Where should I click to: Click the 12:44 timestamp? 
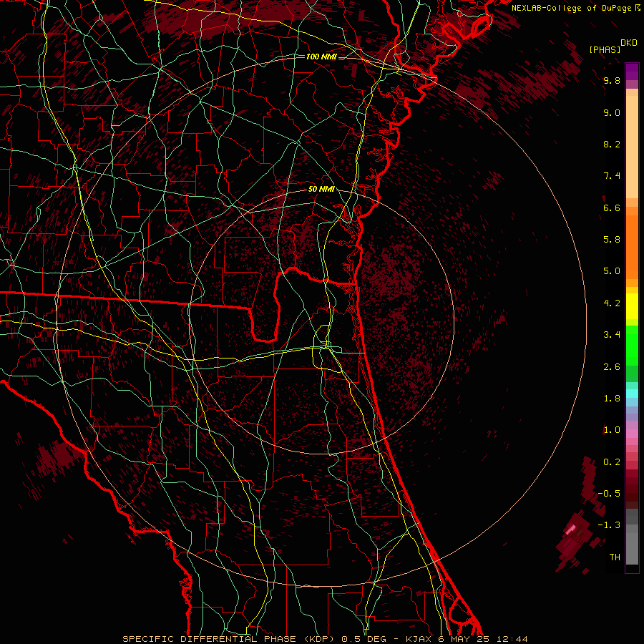(x=512, y=639)
